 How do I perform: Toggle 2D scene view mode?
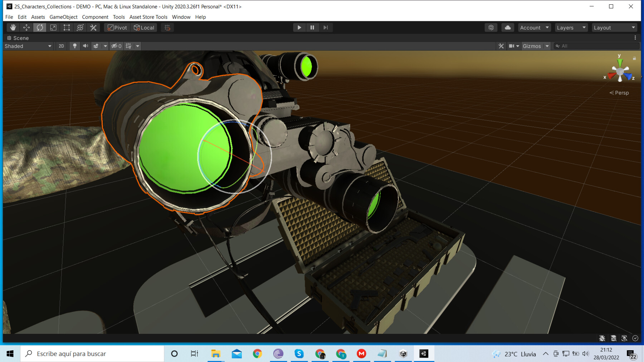[61, 46]
